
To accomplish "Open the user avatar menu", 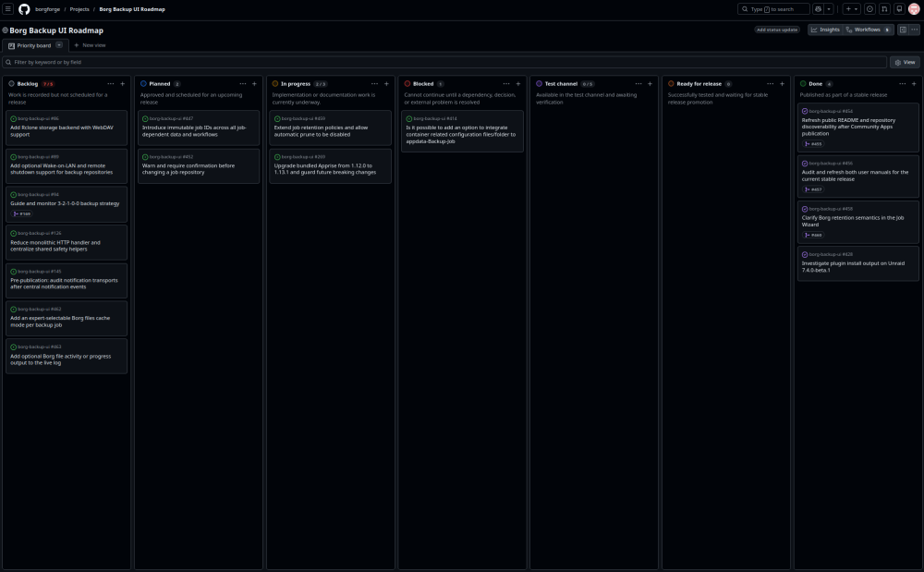I will [x=914, y=9].
